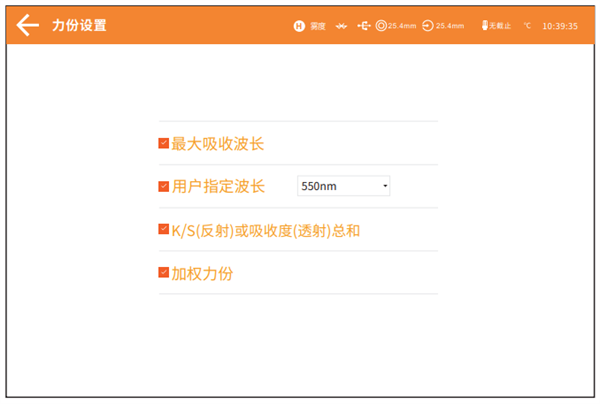Click the temperature ℃ indicator
This screenshot has height=404, width=600.
coord(526,26)
